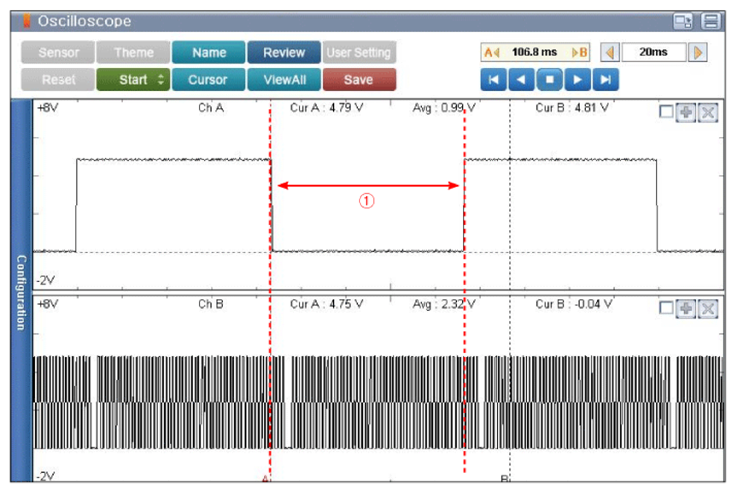Image resolution: width=736 pixels, height=493 pixels.
Task: Click the Ch A +8V scale label
Action: click(47, 108)
